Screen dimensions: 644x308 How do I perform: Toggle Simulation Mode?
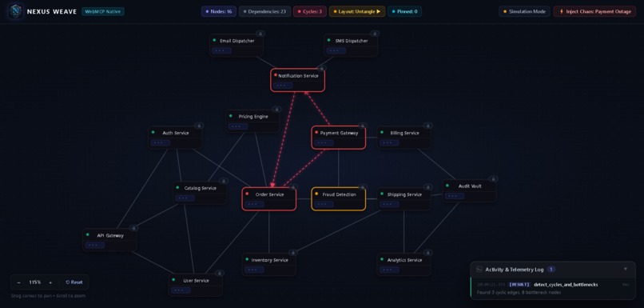coord(524,11)
